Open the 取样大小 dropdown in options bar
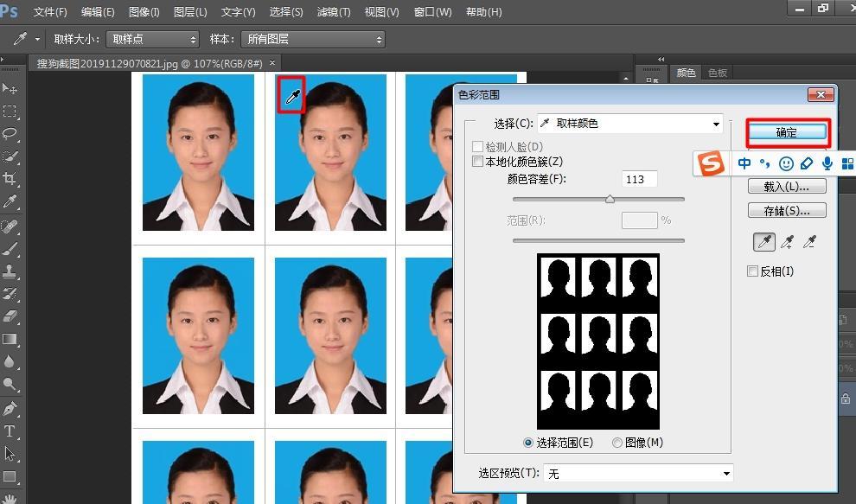This screenshot has height=504, width=856. pos(152,39)
